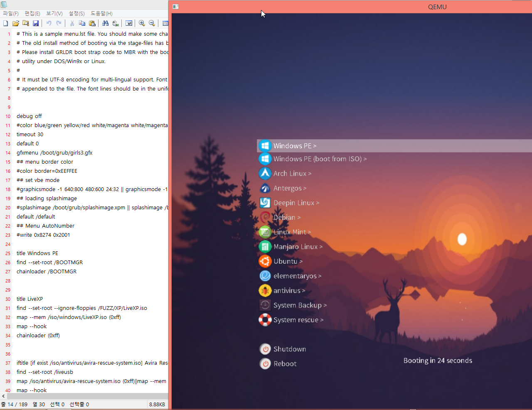Image resolution: width=532 pixels, height=410 pixels.
Task: Click the Browse/find file icon in toolbar
Action: [26, 24]
